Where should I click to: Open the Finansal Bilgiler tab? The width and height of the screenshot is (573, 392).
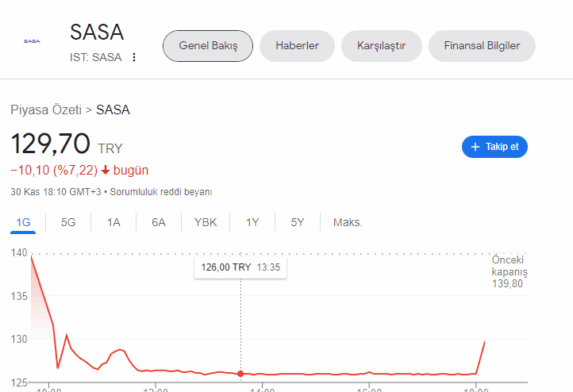click(482, 46)
